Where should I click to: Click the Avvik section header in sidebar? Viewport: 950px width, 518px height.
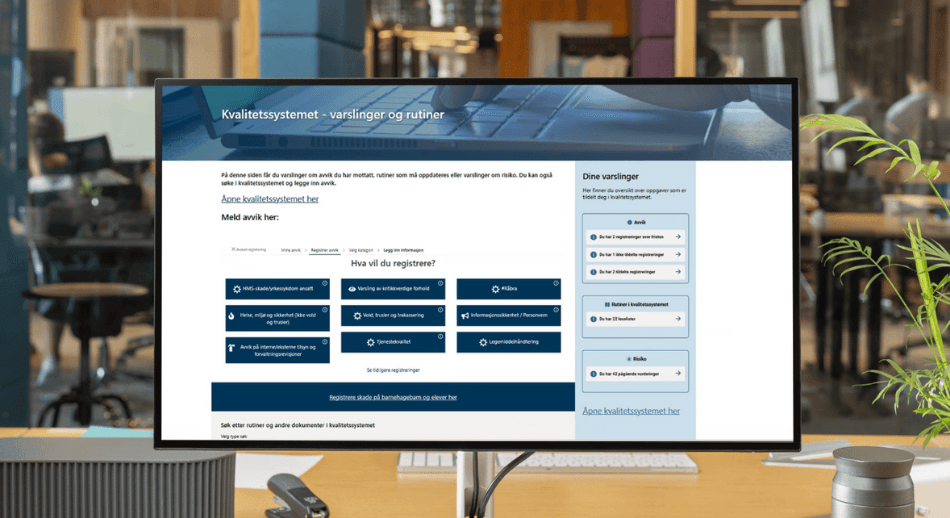[636, 222]
